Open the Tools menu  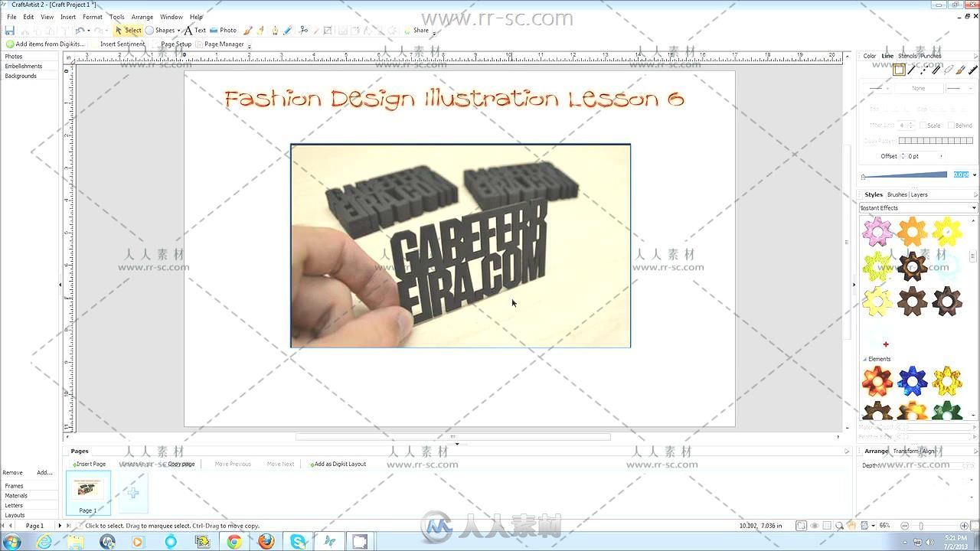click(116, 17)
